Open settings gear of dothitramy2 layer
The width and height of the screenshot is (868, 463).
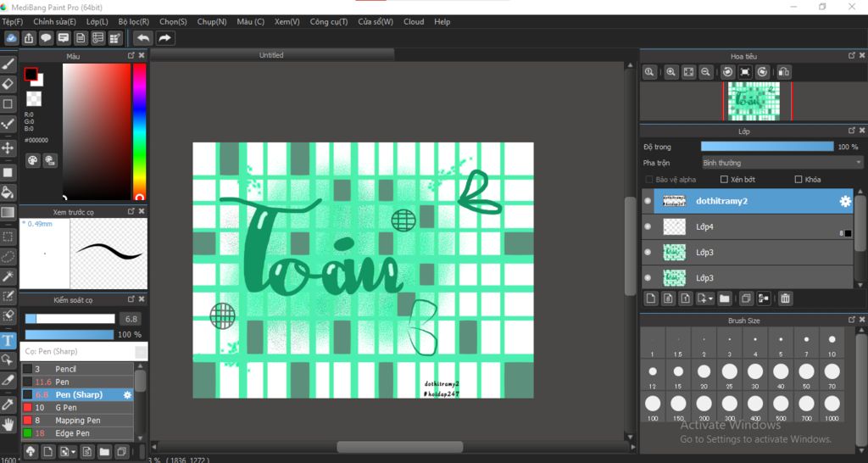(845, 202)
